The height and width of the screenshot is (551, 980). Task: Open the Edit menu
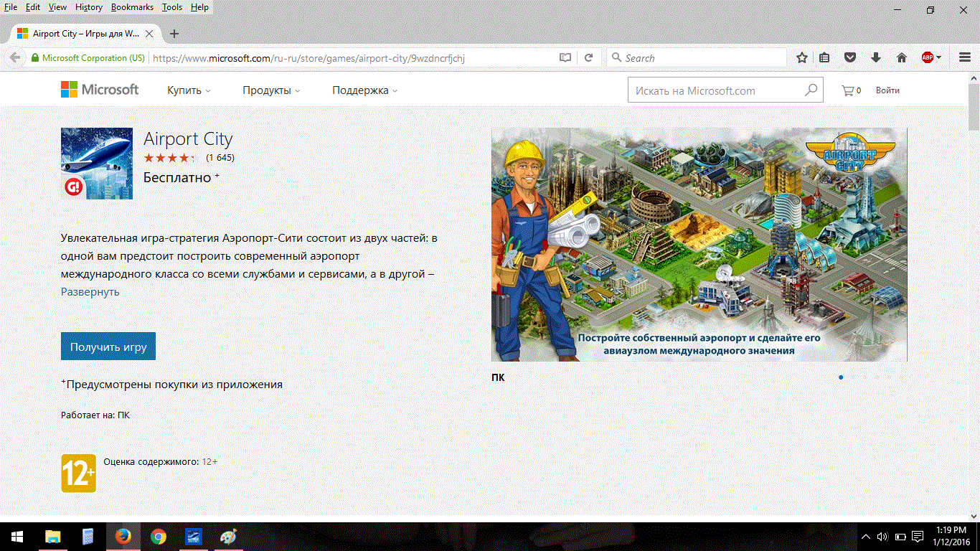(33, 7)
